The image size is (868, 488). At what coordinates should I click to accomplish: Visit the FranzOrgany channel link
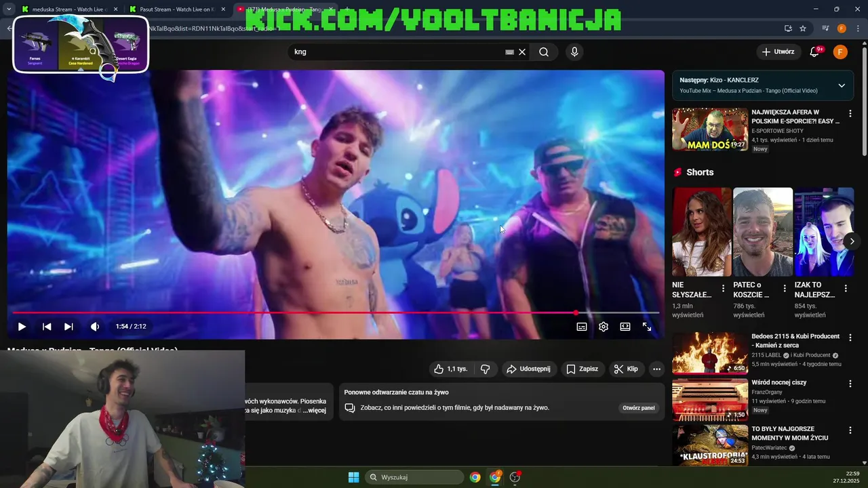pos(767,392)
